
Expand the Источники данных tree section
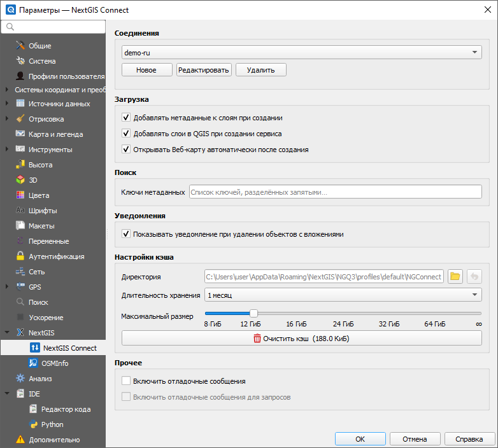click(x=6, y=104)
